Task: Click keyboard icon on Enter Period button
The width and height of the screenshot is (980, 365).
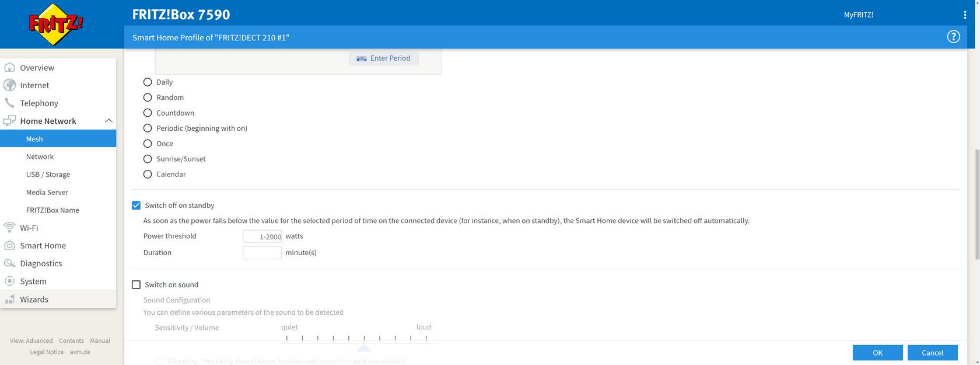Action: click(362, 58)
